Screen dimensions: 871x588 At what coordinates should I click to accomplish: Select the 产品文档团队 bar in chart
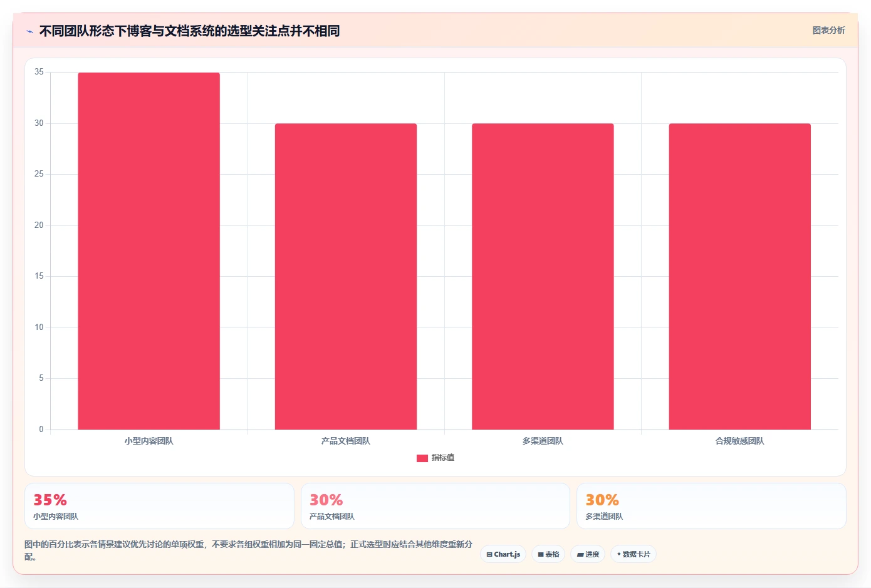point(346,277)
